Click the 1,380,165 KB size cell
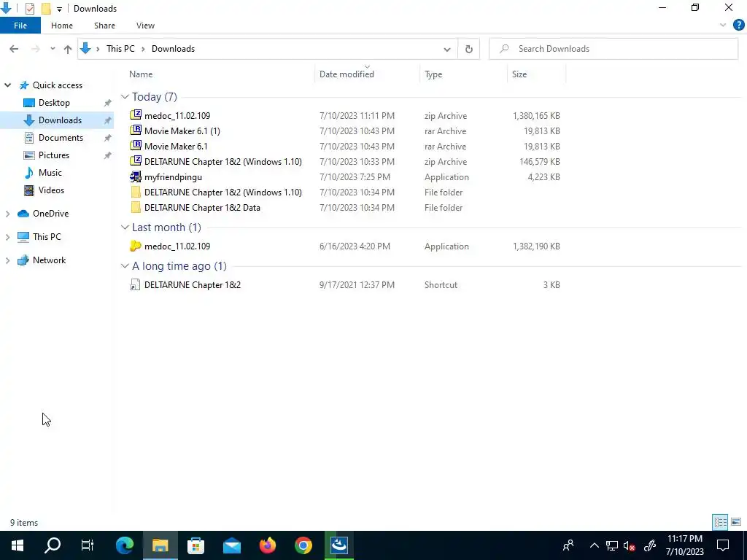Viewport: 747px width, 560px height. 536,116
